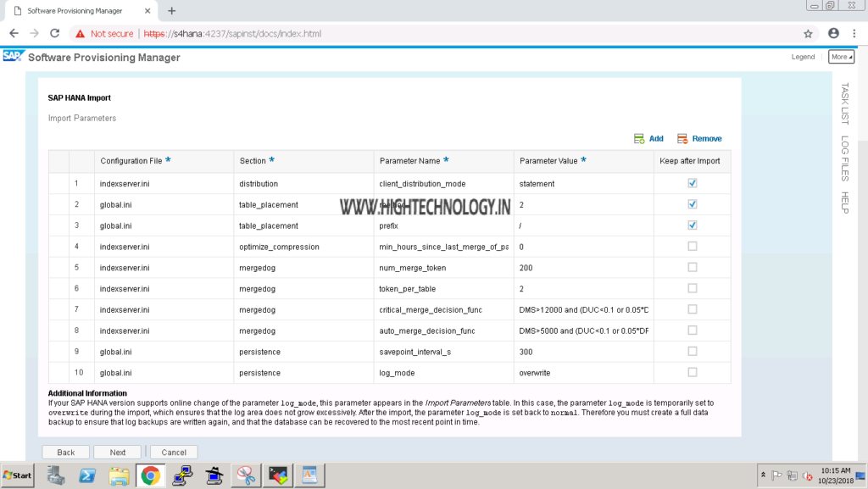Click the Cancel button
Viewport: 868px width, 489px height.
click(174, 452)
